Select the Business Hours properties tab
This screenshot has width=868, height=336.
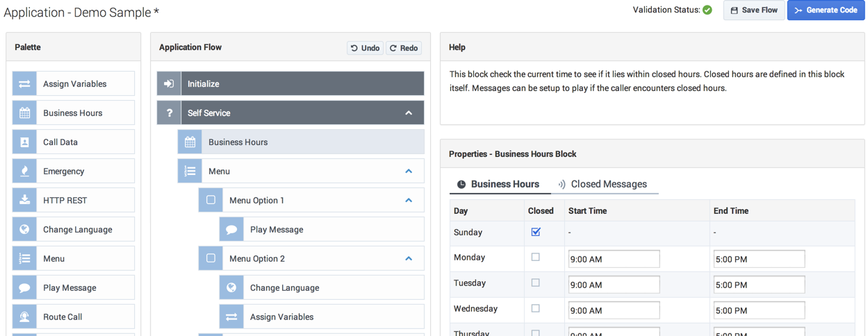pos(498,185)
